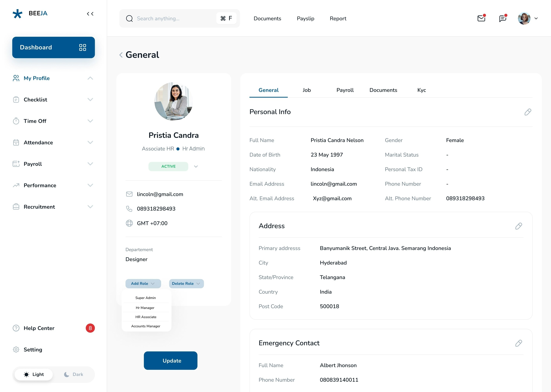551x392 pixels.
Task: Open the chat messages icon
Action: tap(503, 18)
